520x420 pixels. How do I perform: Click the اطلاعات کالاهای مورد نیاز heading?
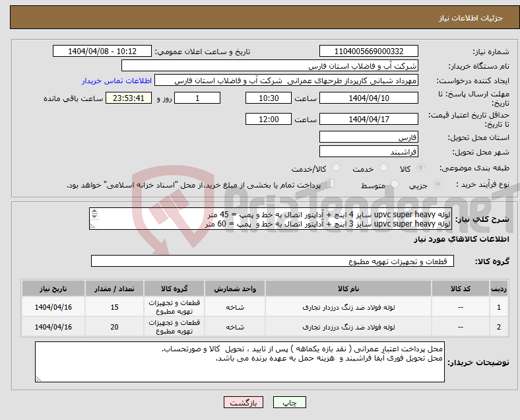461,239
